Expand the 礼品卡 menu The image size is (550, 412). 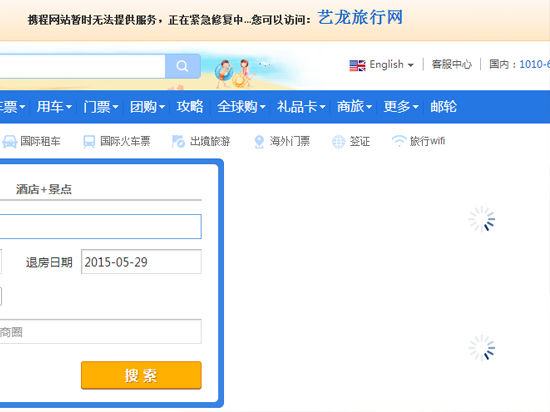(301, 107)
